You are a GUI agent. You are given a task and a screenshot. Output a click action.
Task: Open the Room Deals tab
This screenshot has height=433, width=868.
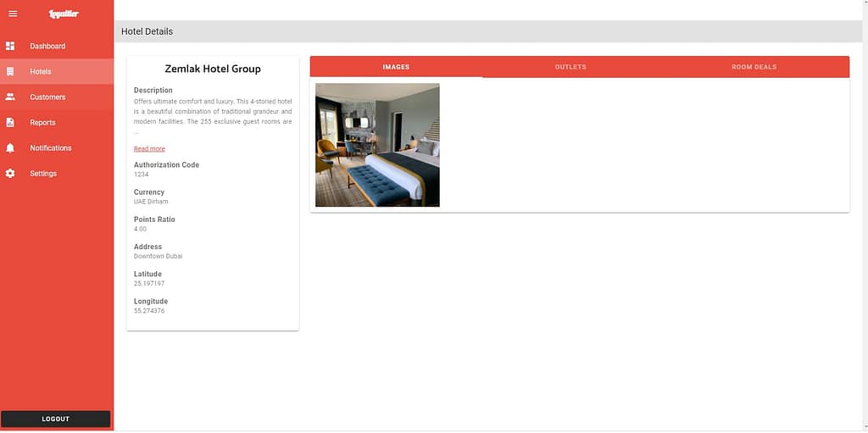pos(754,67)
